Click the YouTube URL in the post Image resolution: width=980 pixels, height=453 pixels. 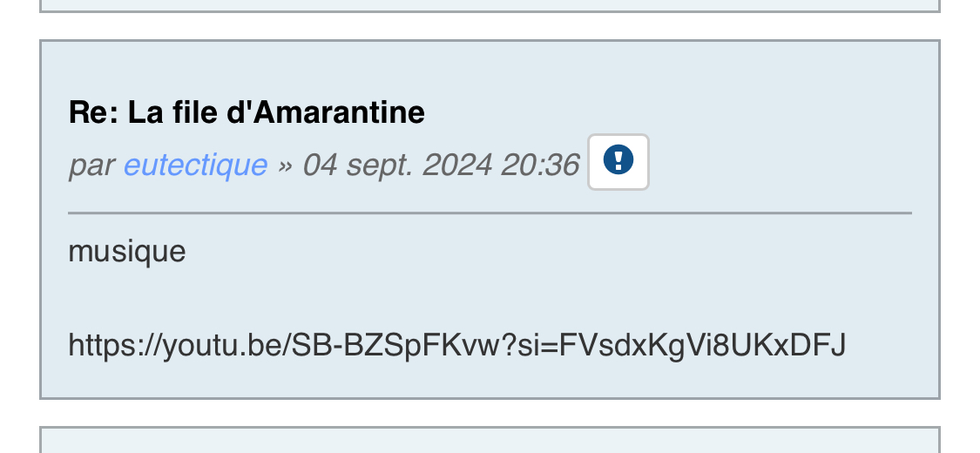pyautogui.click(x=456, y=345)
